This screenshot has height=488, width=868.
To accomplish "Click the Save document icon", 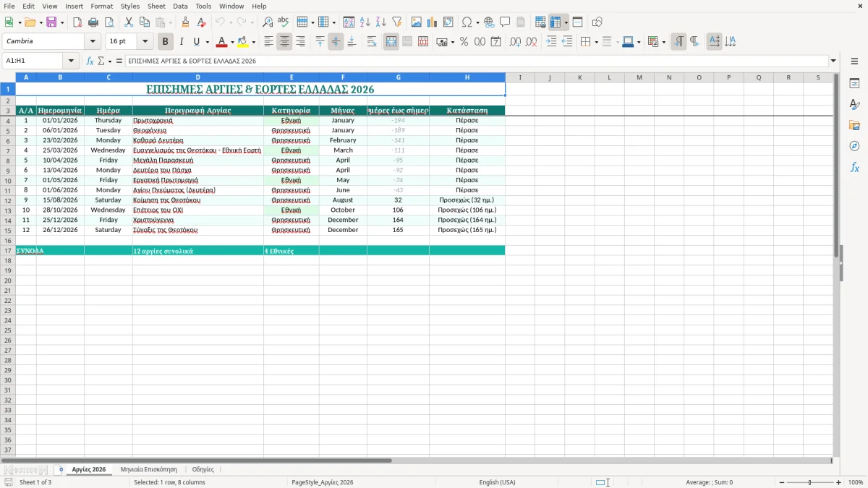I will coord(51,22).
